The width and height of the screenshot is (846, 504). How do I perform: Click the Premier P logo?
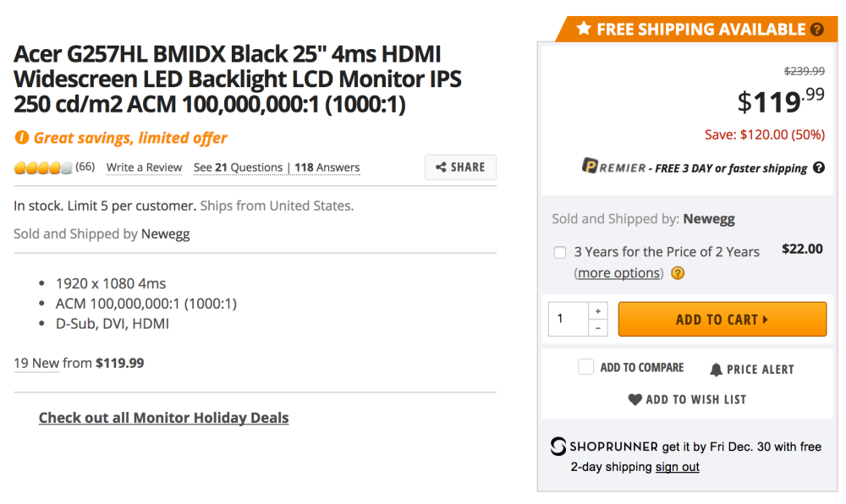591,166
